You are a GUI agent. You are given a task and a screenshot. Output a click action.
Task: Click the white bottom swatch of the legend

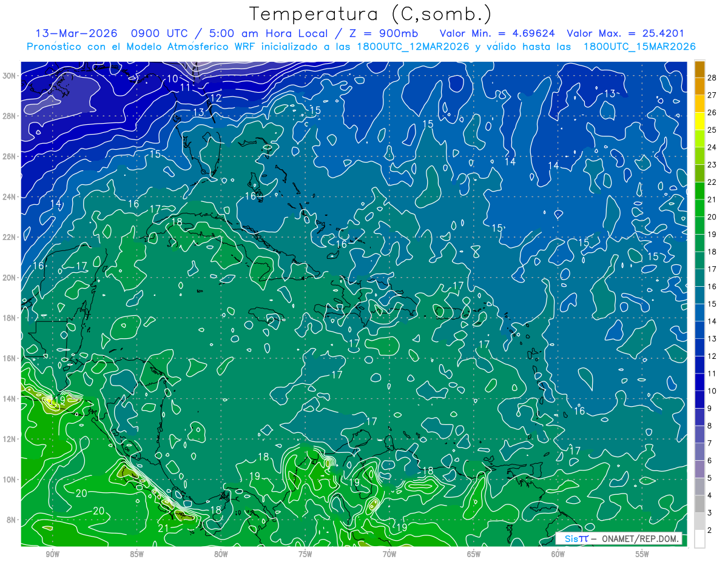pyautogui.click(x=699, y=538)
